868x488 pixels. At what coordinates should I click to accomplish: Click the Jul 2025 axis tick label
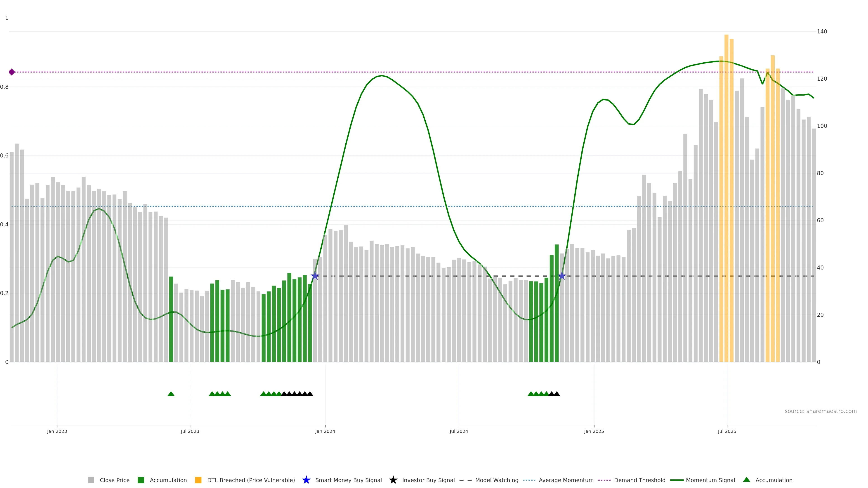point(727,431)
